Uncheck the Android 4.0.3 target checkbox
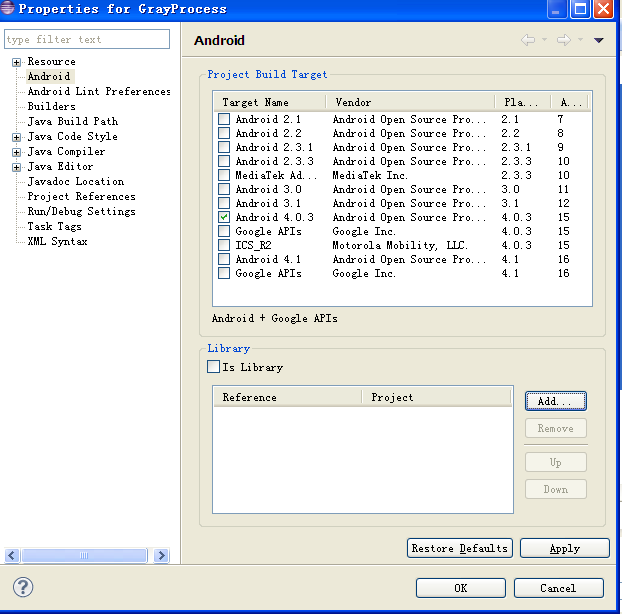Viewport: 622px width, 614px height. point(224,217)
